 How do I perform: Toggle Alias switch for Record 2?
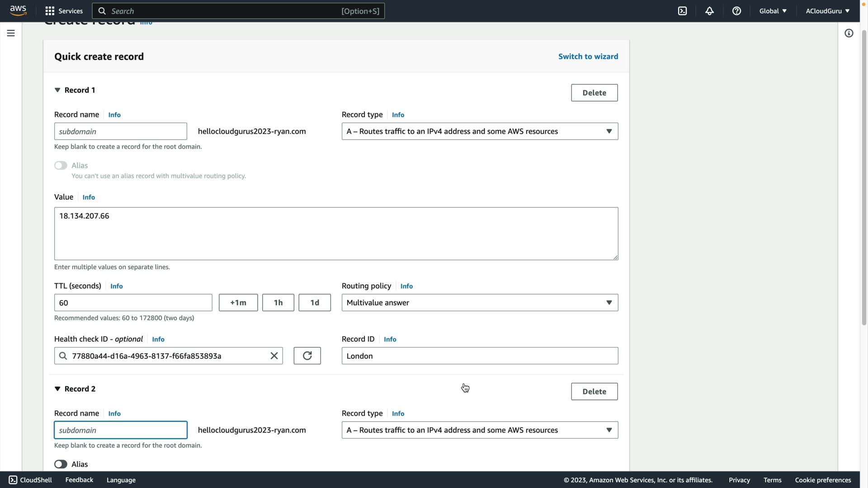point(61,464)
